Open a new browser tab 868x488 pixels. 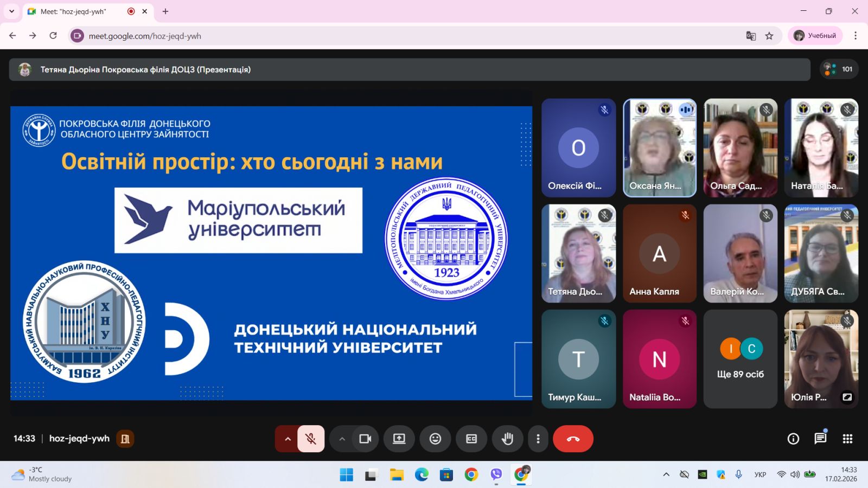(x=165, y=11)
